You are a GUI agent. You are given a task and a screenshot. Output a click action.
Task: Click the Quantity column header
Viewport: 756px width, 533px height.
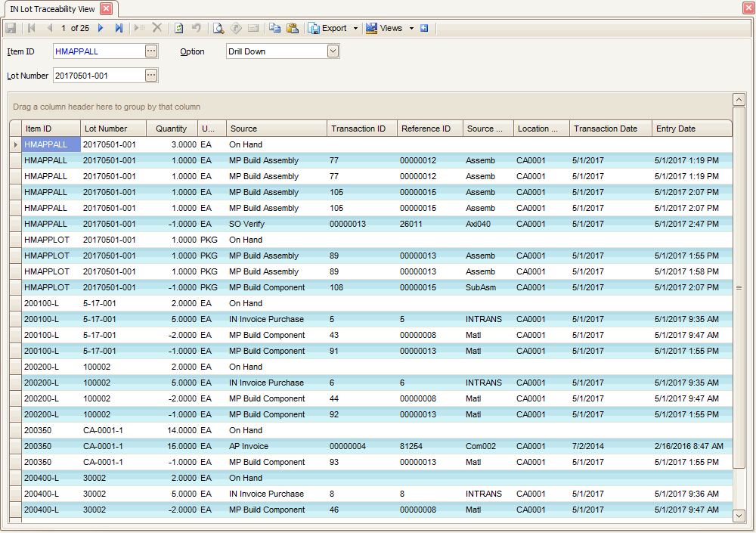(172, 129)
